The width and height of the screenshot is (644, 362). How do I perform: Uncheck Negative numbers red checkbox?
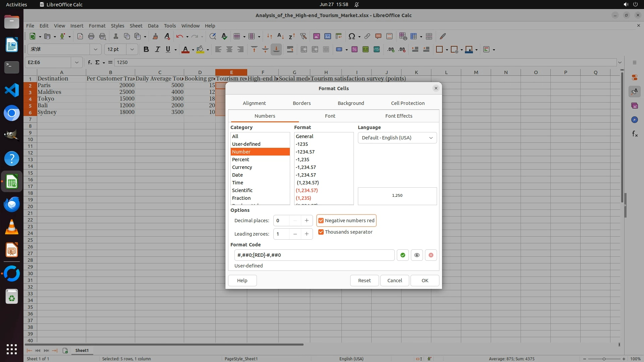tap(321, 221)
